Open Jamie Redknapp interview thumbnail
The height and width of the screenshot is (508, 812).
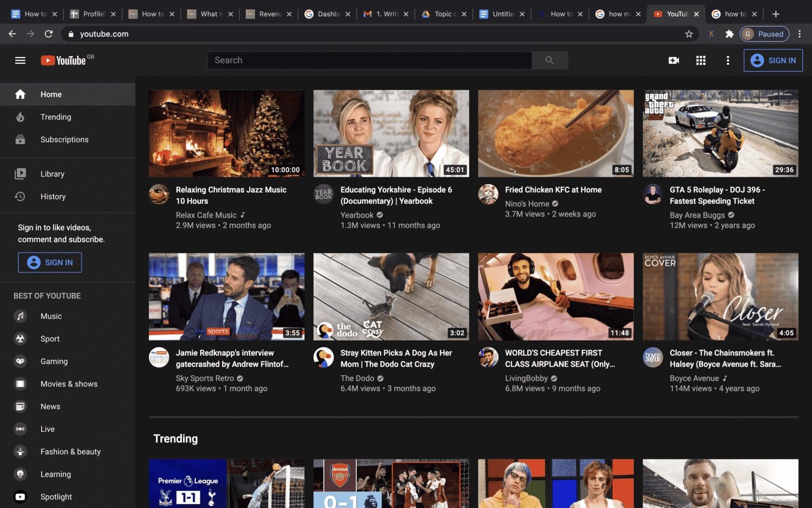[x=226, y=296]
